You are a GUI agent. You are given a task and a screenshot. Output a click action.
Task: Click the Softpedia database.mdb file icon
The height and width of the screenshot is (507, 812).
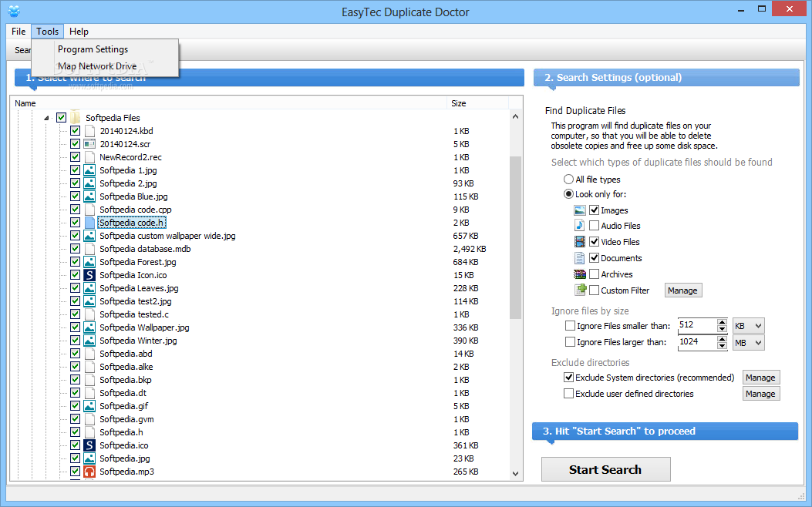[89, 249]
